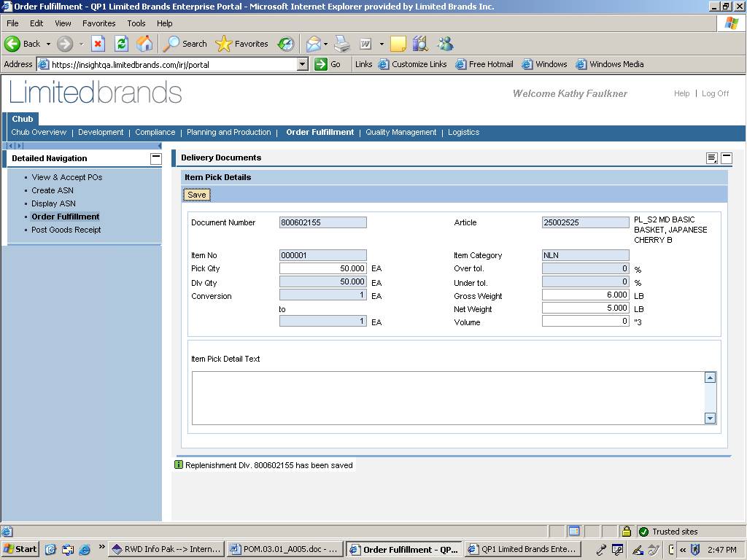
Task: Open the View menu
Action: click(63, 23)
